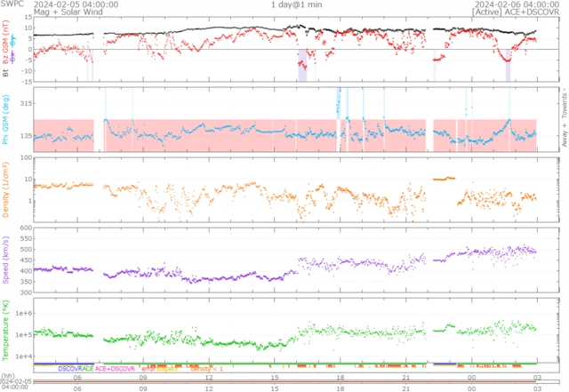This screenshot has width=569, height=392.
Task: Click the SWPC label in top-left corner
Action: click(x=12, y=4)
